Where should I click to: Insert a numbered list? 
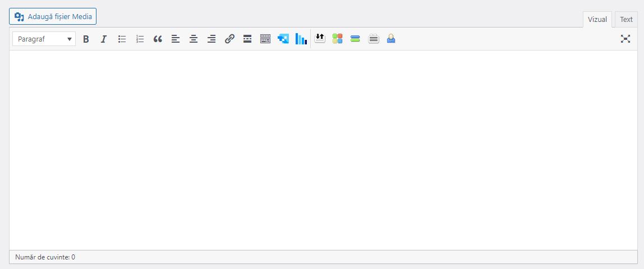[x=140, y=39]
